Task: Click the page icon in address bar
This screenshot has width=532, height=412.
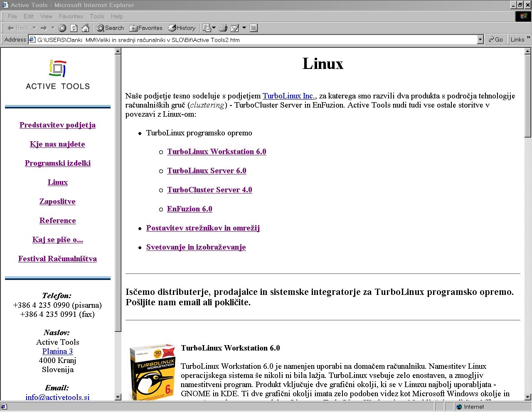Action: tap(32, 39)
